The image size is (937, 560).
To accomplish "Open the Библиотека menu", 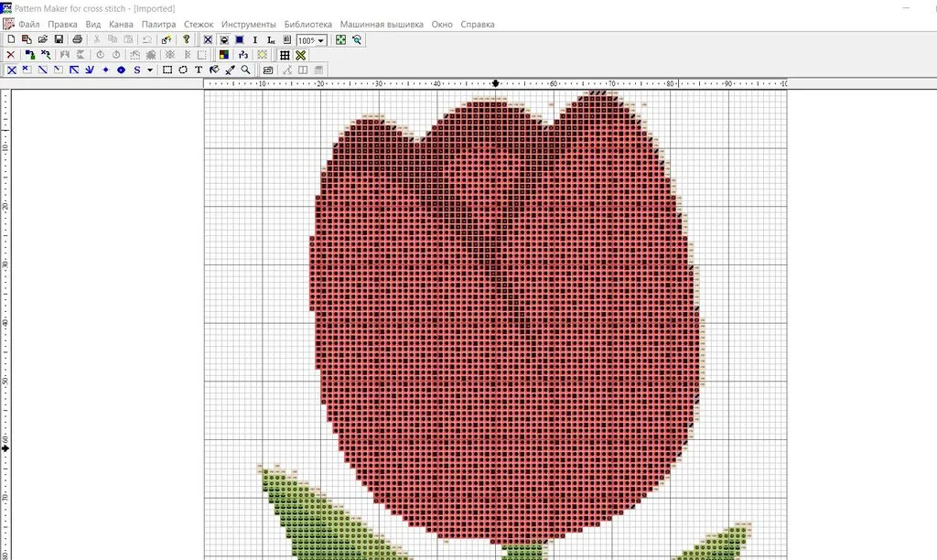I will 307,24.
